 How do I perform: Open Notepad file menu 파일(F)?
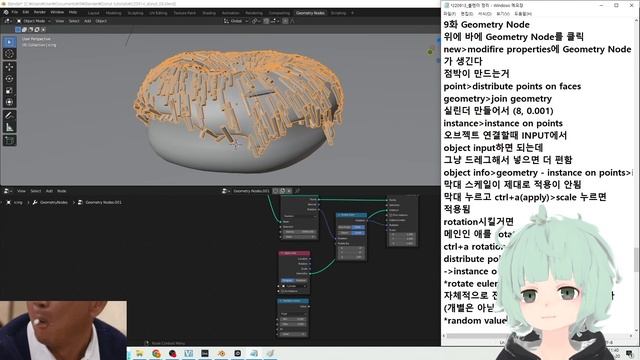449,14
